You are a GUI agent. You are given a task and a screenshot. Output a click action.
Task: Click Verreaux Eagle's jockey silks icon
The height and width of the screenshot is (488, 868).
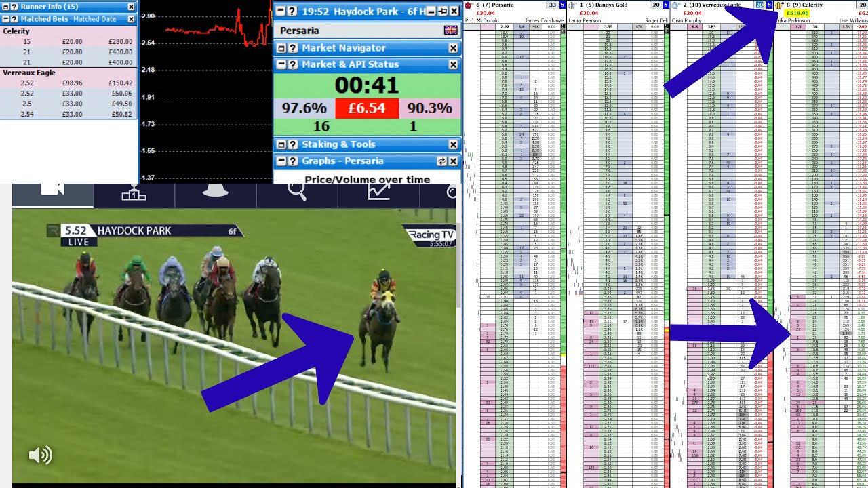coord(675,5)
